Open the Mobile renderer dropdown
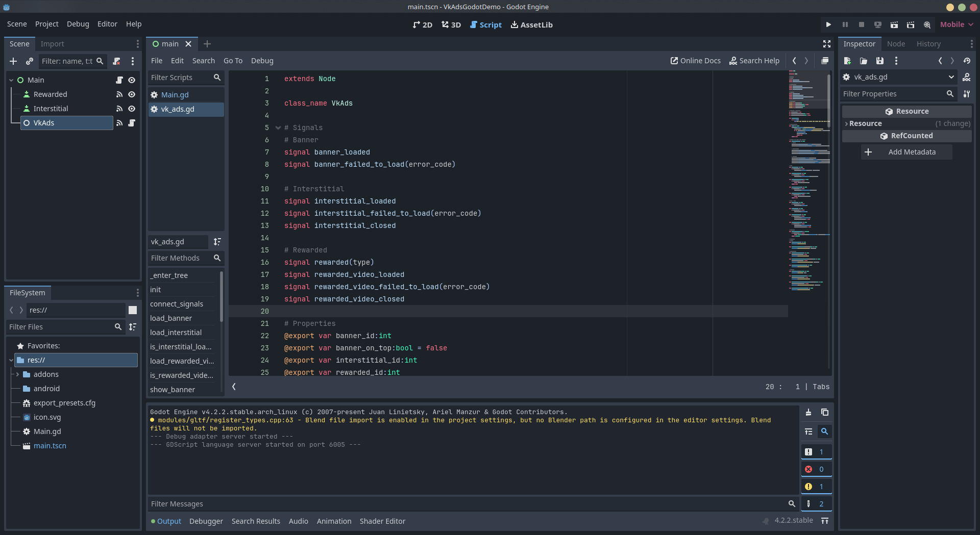Screen dimensions: 980x535 point(957,24)
